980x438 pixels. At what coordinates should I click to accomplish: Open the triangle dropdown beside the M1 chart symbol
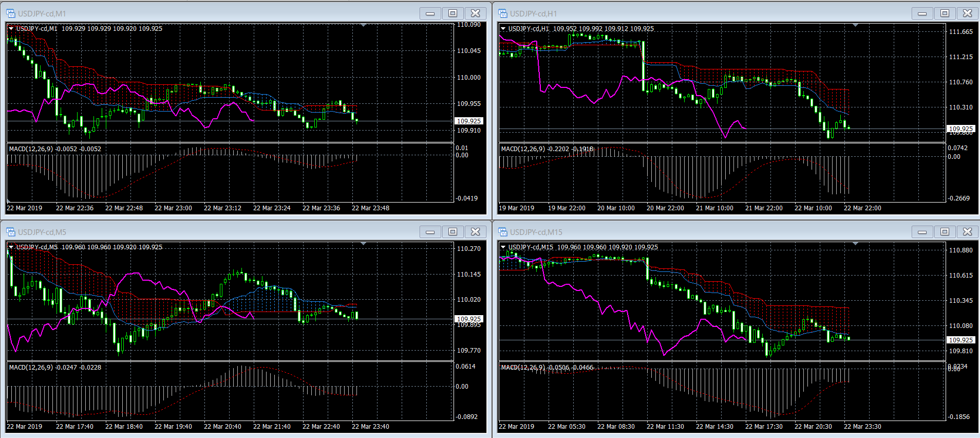(x=11, y=28)
